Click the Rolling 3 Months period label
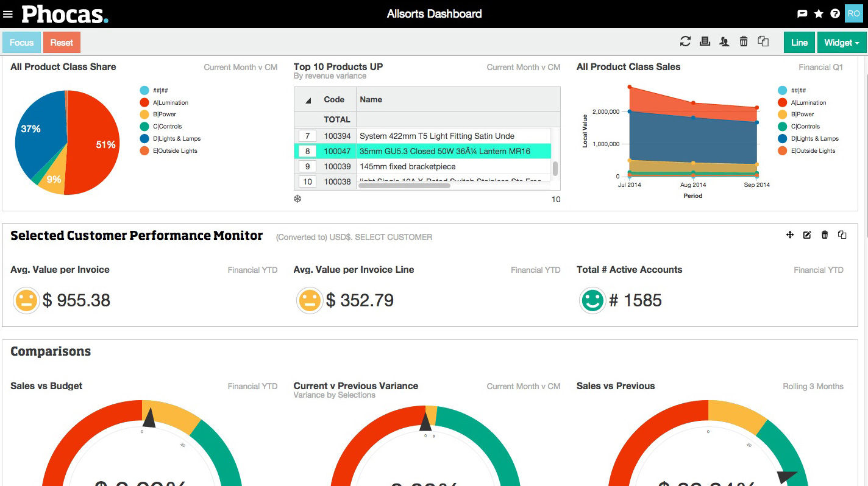The image size is (868, 486). click(x=813, y=386)
